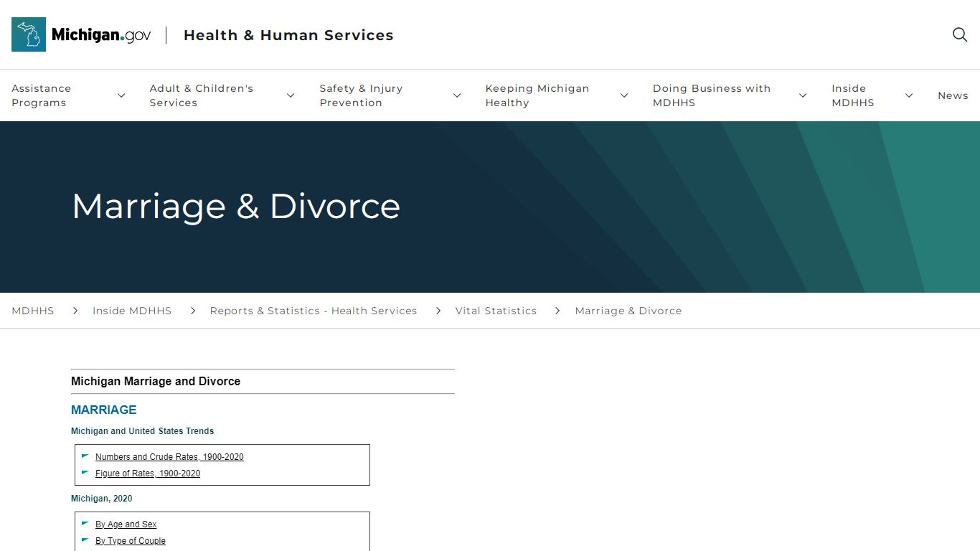Go to the MDHHS breadcrumb
The image size is (980, 551).
(x=33, y=311)
